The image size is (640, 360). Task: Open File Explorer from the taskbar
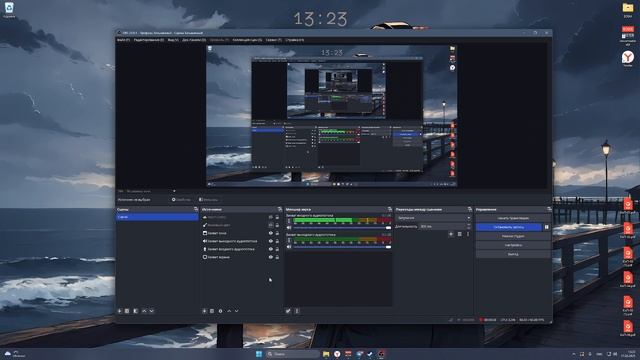click(326, 354)
